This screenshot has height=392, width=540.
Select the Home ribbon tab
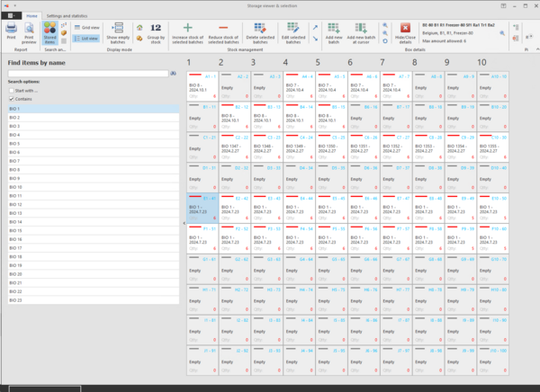(31, 16)
